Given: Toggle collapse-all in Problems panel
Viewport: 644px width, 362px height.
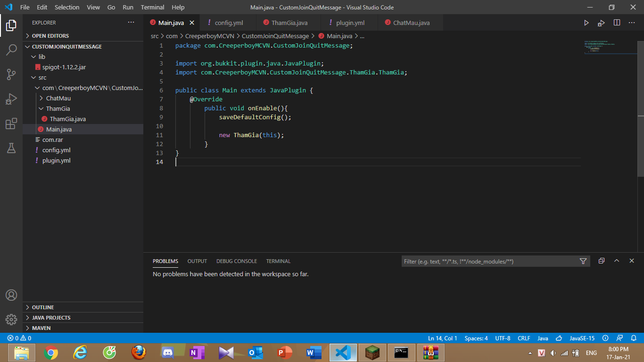Looking at the screenshot, I should 601,261.
